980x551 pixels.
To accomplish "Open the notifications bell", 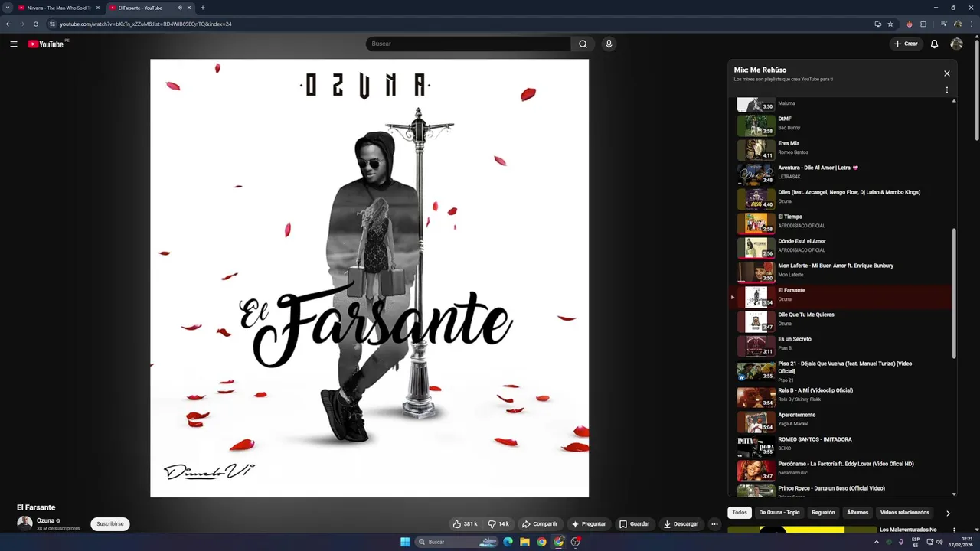I will (934, 44).
